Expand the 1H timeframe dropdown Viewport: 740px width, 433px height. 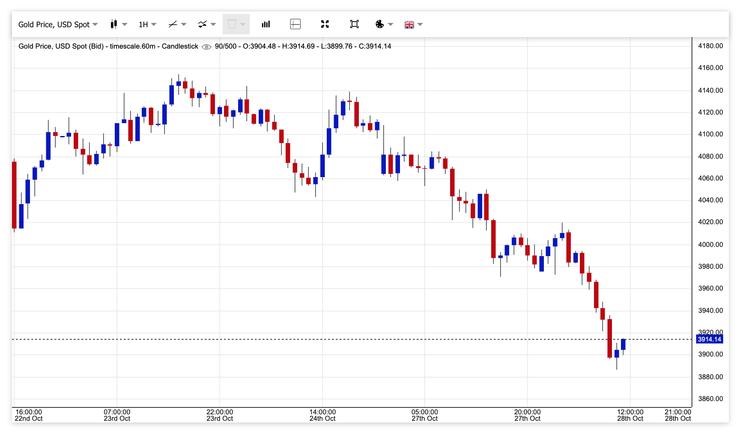(x=148, y=23)
